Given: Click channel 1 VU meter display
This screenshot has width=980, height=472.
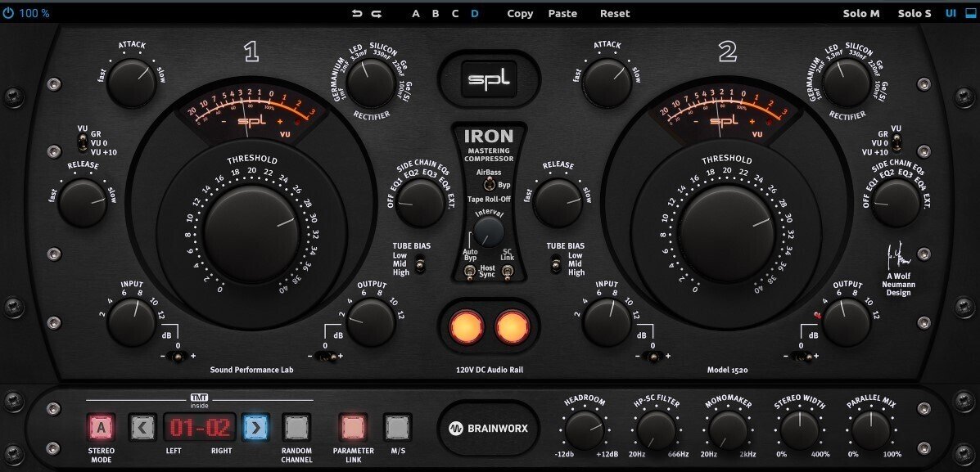Looking at the screenshot, I should [x=252, y=112].
